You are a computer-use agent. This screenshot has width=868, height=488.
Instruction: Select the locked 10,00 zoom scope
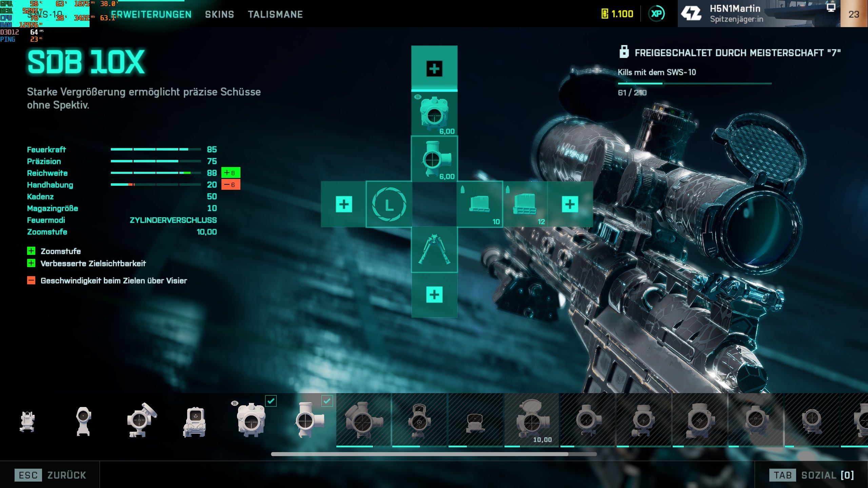tap(531, 420)
